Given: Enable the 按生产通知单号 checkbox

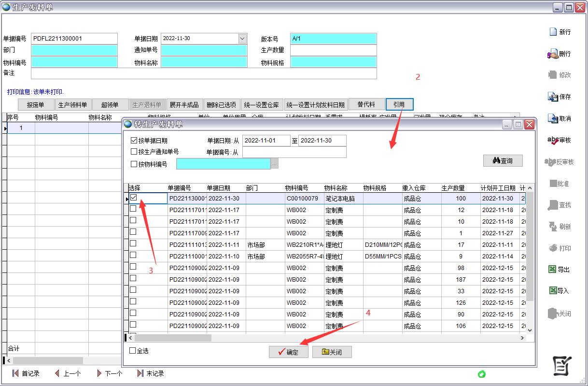Looking at the screenshot, I should pos(134,152).
